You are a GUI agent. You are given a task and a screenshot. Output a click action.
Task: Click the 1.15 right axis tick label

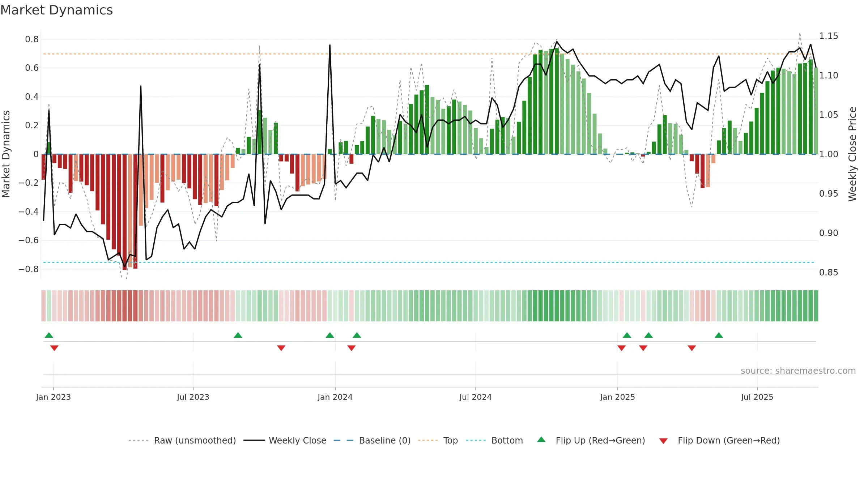click(x=829, y=36)
